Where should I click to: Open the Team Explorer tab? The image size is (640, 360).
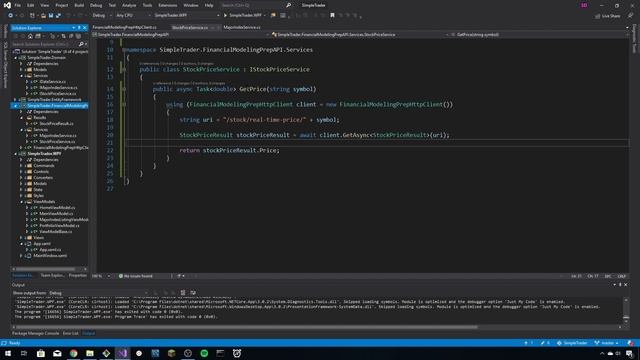coord(52,276)
